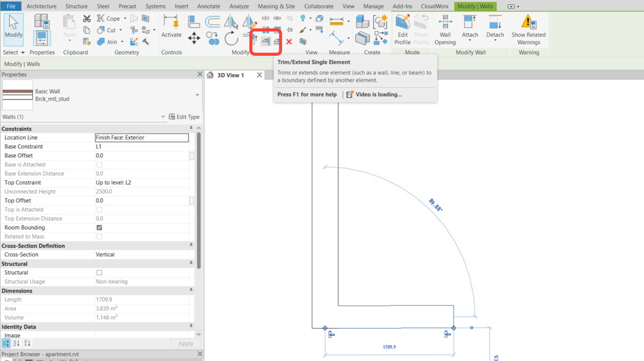This screenshot has height=361, width=644.
Task: Click the Attach Top/Base tool
Action: 470,28
